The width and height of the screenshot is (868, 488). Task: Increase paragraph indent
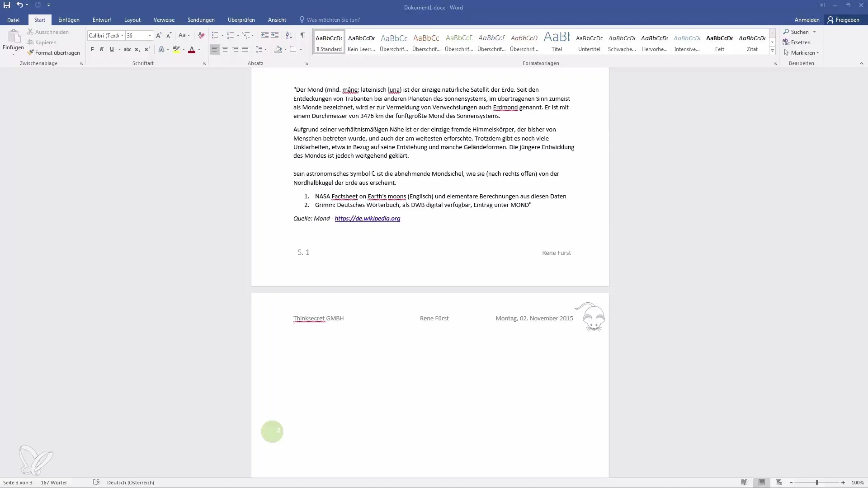coord(275,35)
